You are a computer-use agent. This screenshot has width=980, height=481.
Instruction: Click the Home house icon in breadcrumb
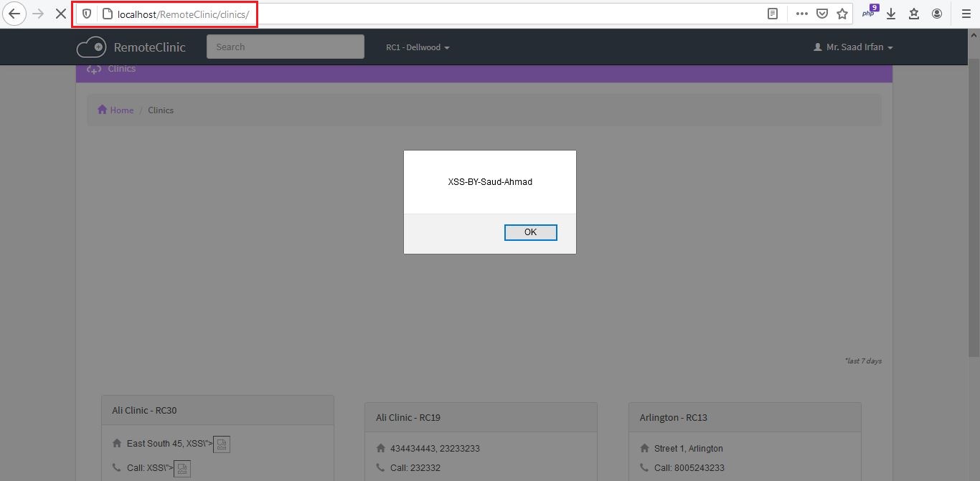[x=103, y=110]
